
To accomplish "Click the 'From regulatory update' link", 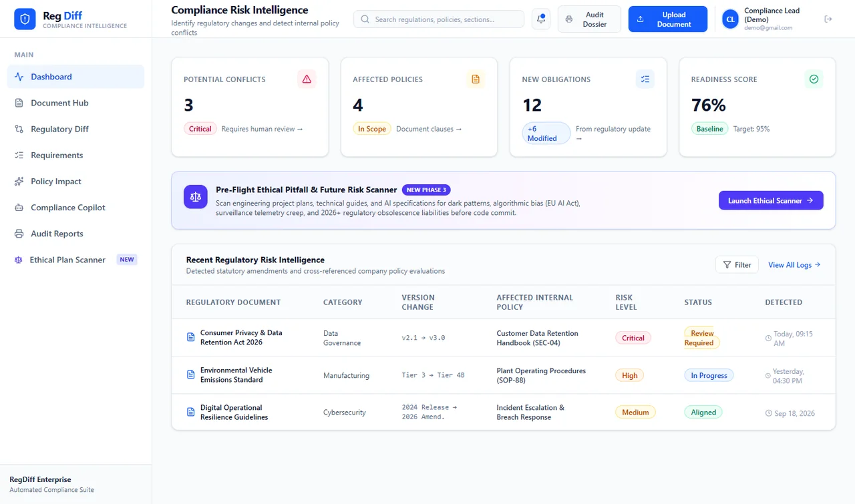I will click(613, 134).
